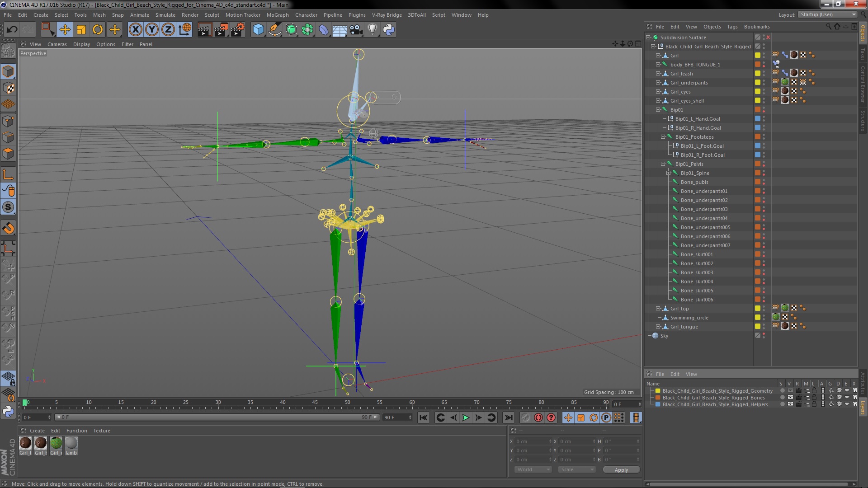Collapse Bip01_Pelvis tree node
The height and width of the screenshot is (488, 868).
[663, 164]
